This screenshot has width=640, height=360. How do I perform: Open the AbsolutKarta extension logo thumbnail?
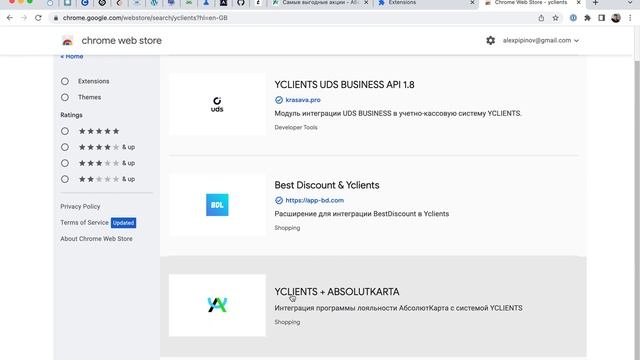pyautogui.click(x=217, y=305)
